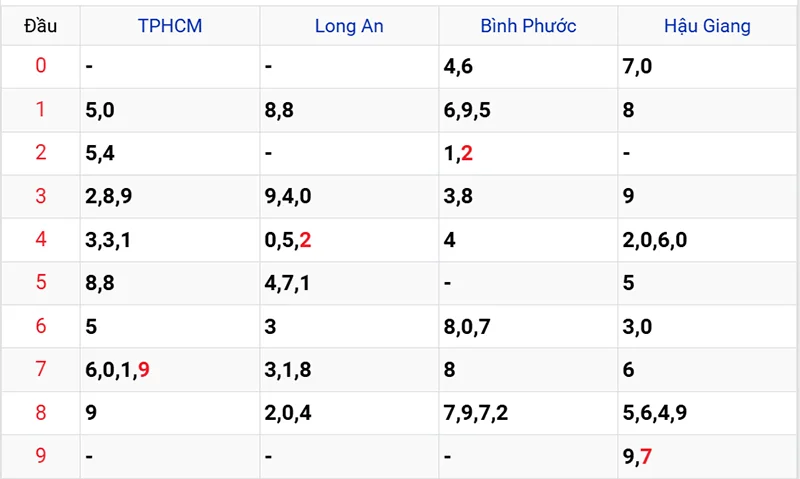Screen dimensions: 800x479
Task: Select the red row number 0
Action: pos(41,67)
